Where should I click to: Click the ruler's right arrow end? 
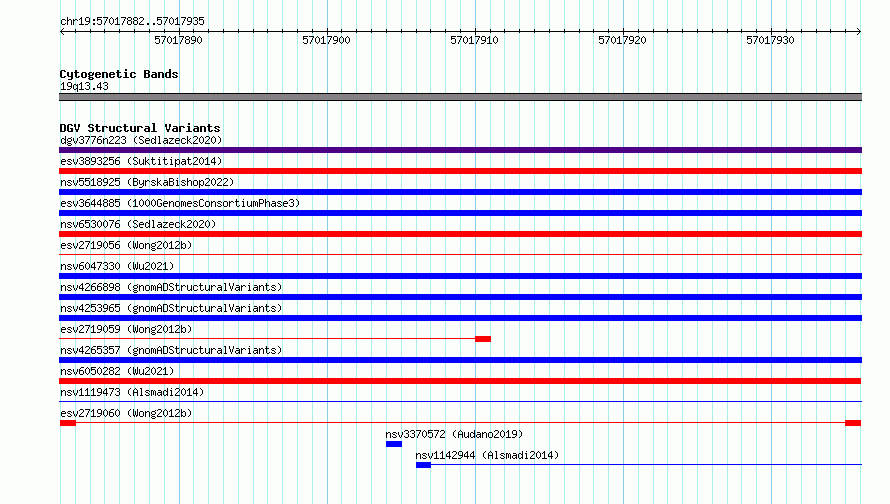[859, 31]
